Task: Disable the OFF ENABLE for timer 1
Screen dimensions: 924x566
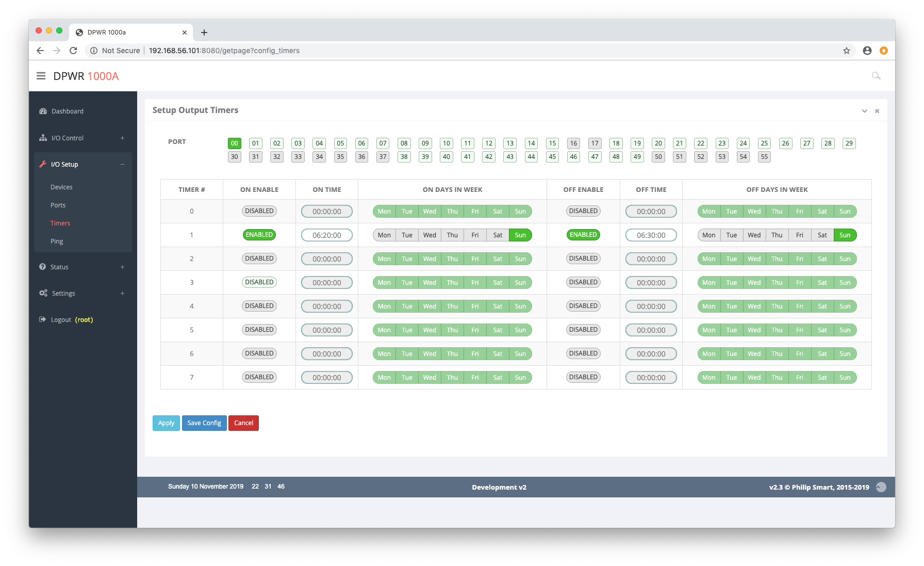Action: coord(583,235)
